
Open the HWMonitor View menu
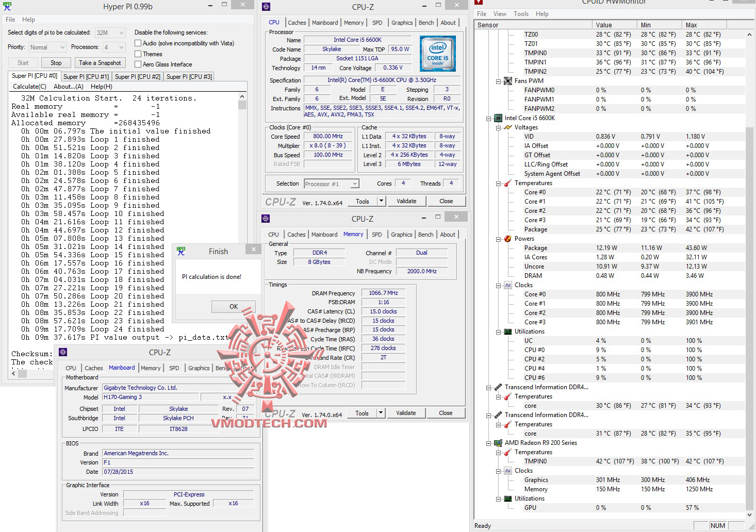click(x=500, y=14)
